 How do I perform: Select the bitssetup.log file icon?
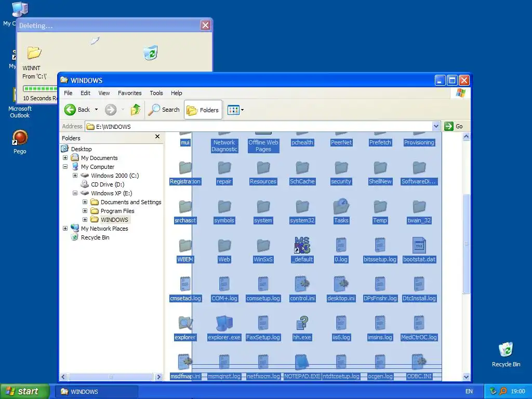tap(380, 245)
